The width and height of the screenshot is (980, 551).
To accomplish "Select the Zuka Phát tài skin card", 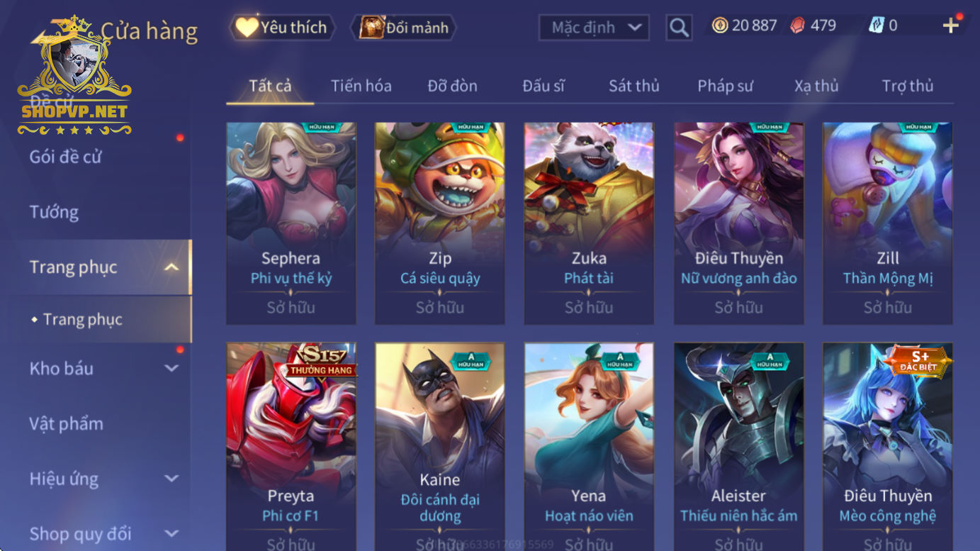I will coord(589,223).
